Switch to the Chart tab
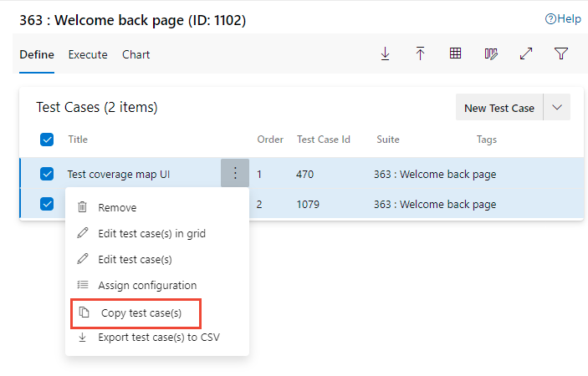 (x=135, y=54)
